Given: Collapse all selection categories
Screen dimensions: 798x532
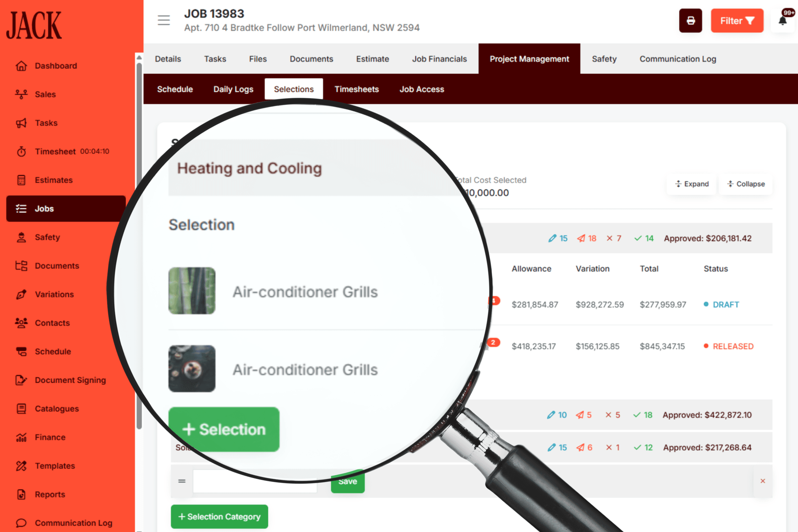Looking at the screenshot, I should pos(745,184).
